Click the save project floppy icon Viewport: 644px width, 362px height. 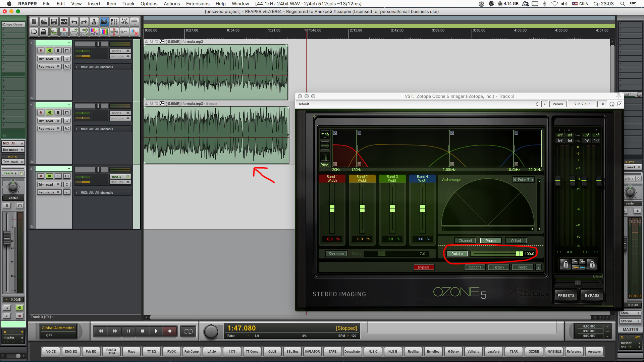point(54,22)
